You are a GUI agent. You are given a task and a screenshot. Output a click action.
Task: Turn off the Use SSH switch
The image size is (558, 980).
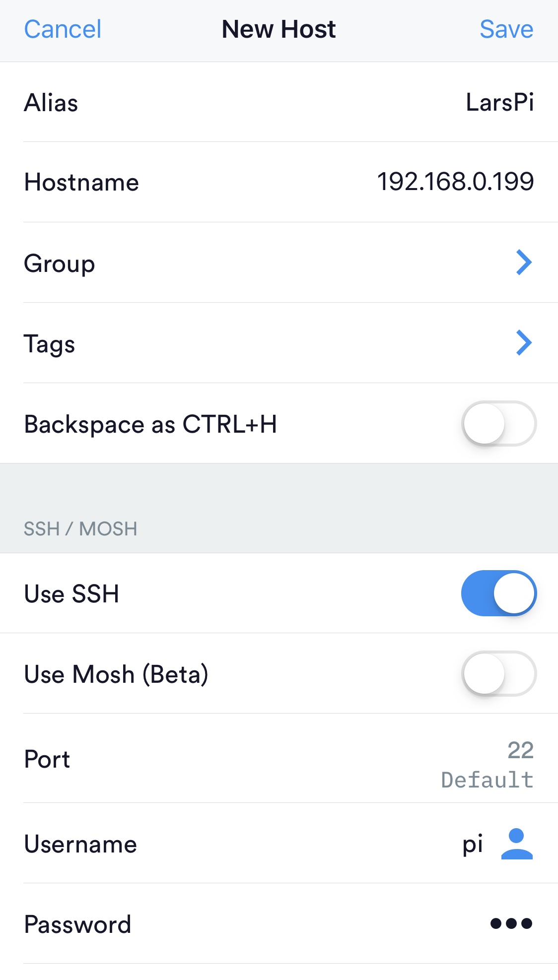coord(498,593)
